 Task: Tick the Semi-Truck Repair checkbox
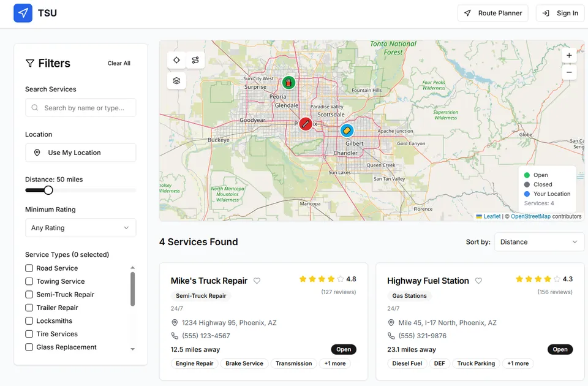(x=29, y=295)
